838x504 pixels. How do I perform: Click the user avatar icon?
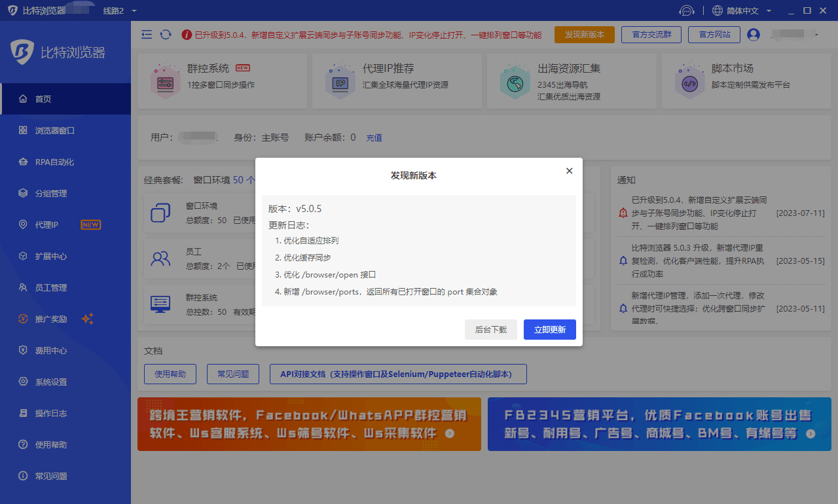753,35
